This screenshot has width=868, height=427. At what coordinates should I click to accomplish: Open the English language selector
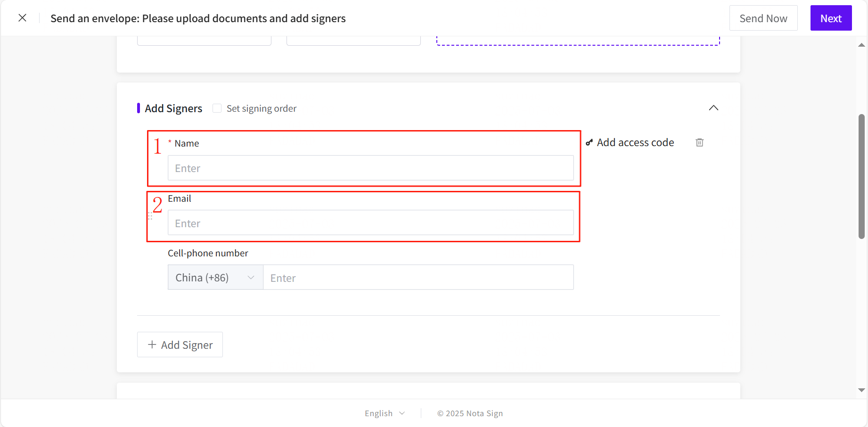click(x=385, y=413)
